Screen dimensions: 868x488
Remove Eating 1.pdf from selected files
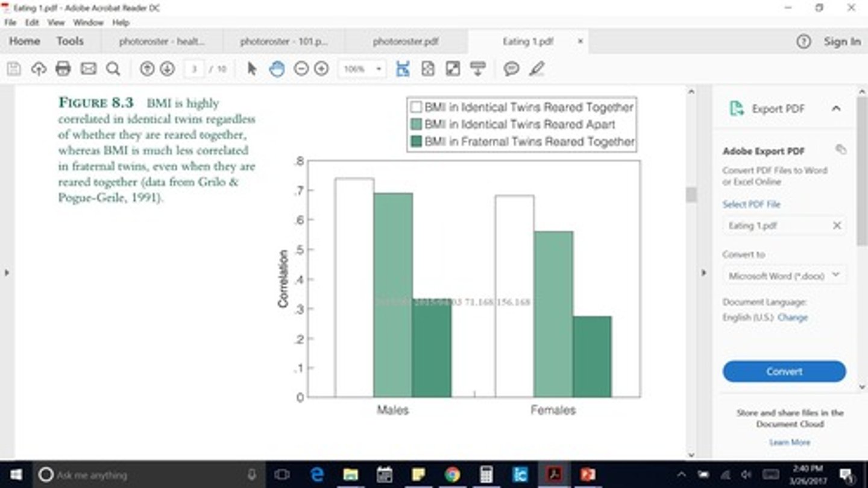837,226
